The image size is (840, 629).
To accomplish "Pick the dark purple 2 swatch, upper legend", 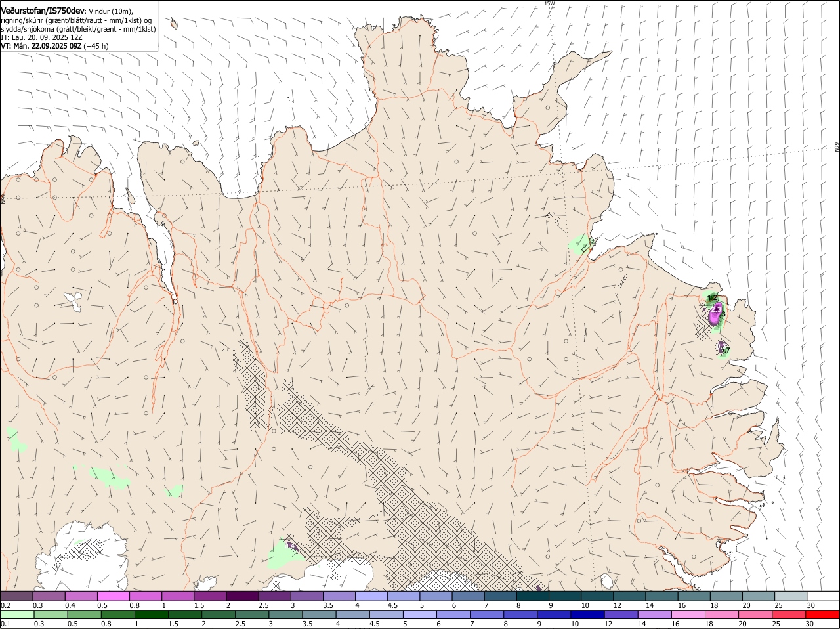I will (242, 596).
